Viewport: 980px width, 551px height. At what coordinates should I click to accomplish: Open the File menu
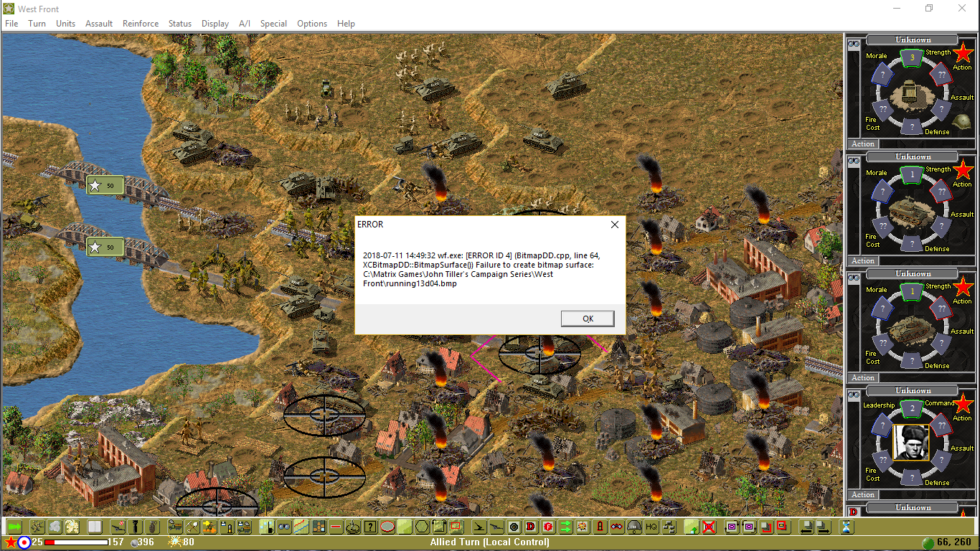11,24
